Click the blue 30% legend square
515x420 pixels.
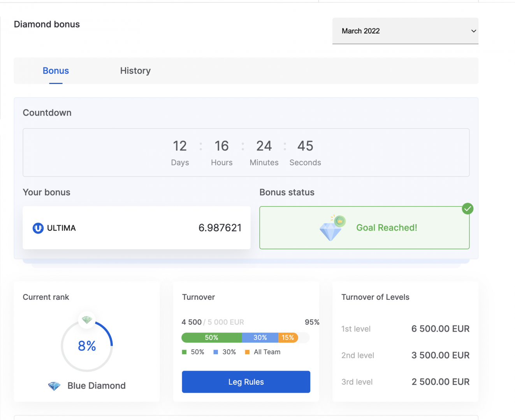[216, 352]
